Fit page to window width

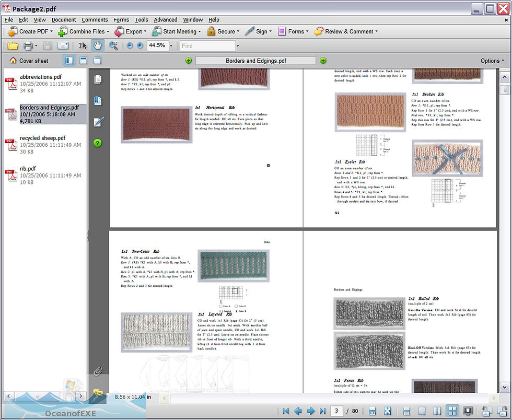click(x=372, y=411)
